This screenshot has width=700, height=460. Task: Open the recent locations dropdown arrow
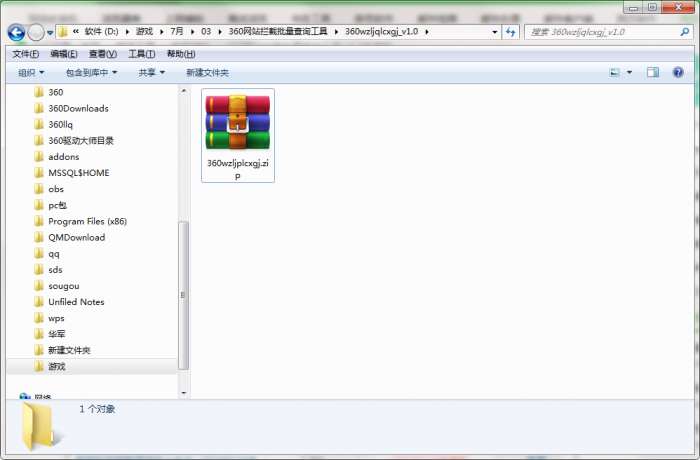pos(50,33)
